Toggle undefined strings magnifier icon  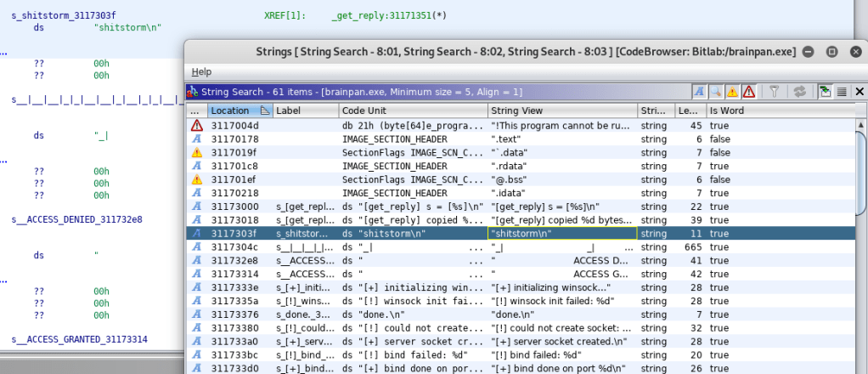coord(716,91)
